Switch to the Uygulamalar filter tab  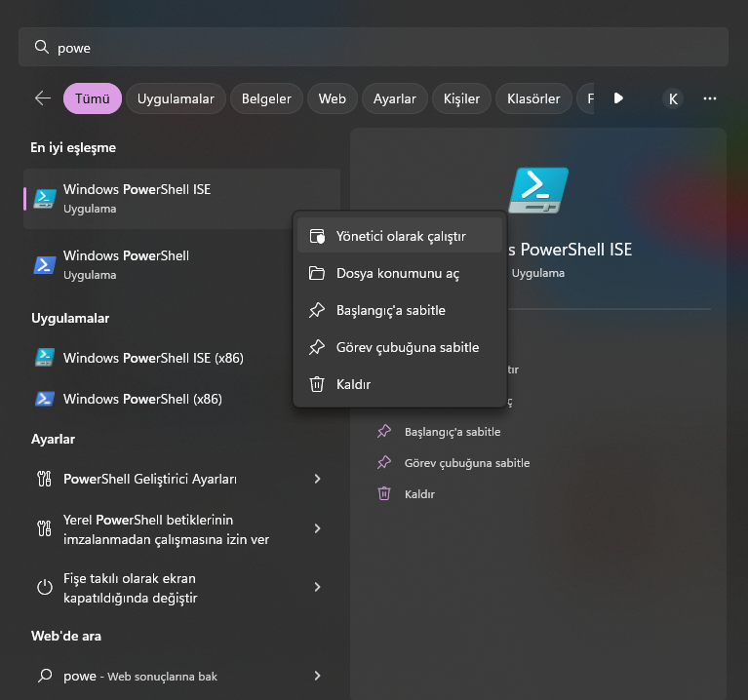[x=176, y=98]
